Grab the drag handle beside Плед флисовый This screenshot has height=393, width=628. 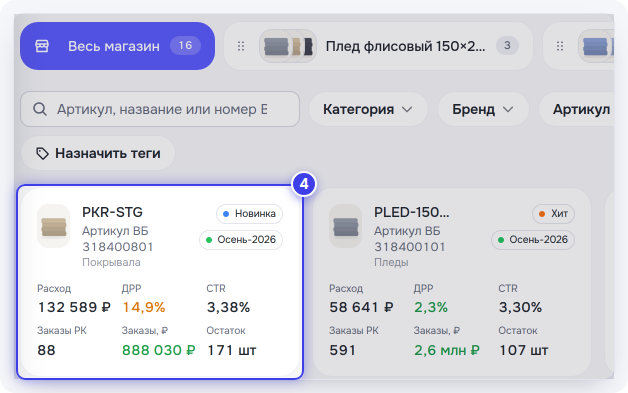coord(241,46)
